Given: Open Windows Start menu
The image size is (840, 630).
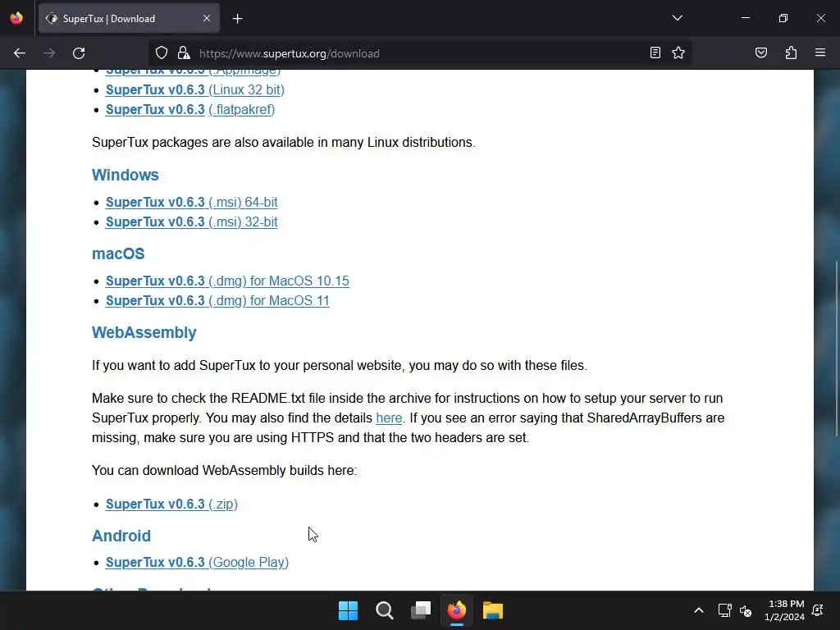Looking at the screenshot, I should (x=348, y=610).
